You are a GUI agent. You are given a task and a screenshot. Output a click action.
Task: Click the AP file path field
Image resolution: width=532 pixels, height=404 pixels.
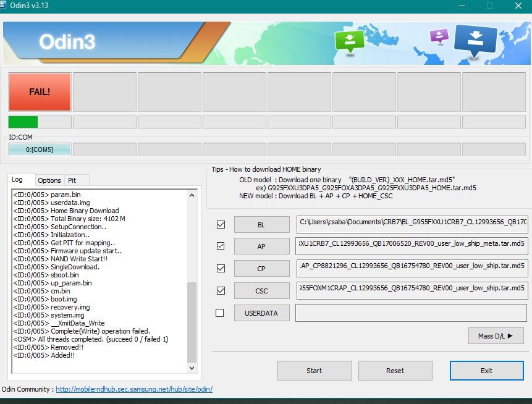click(x=412, y=246)
